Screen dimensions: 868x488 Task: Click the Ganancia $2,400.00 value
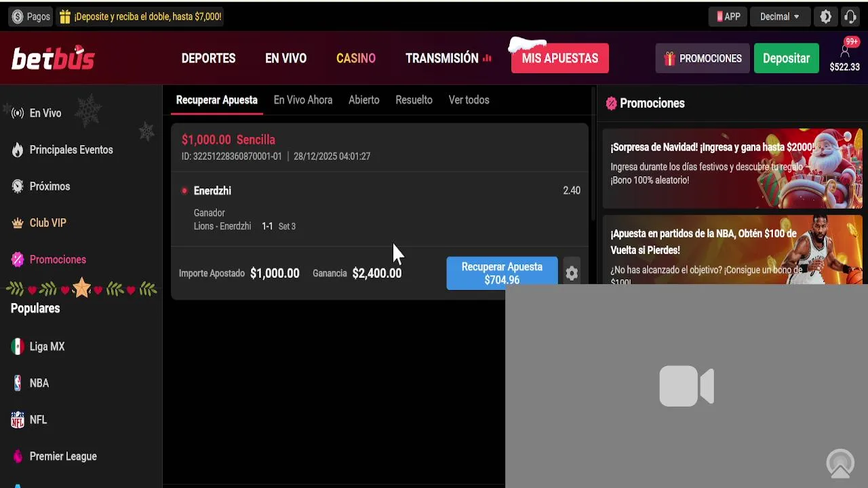point(377,273)
